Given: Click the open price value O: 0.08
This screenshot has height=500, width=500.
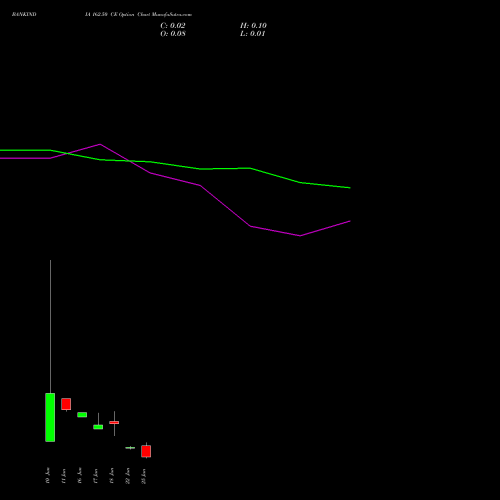Looking at the screenshot, I should 173,34.
